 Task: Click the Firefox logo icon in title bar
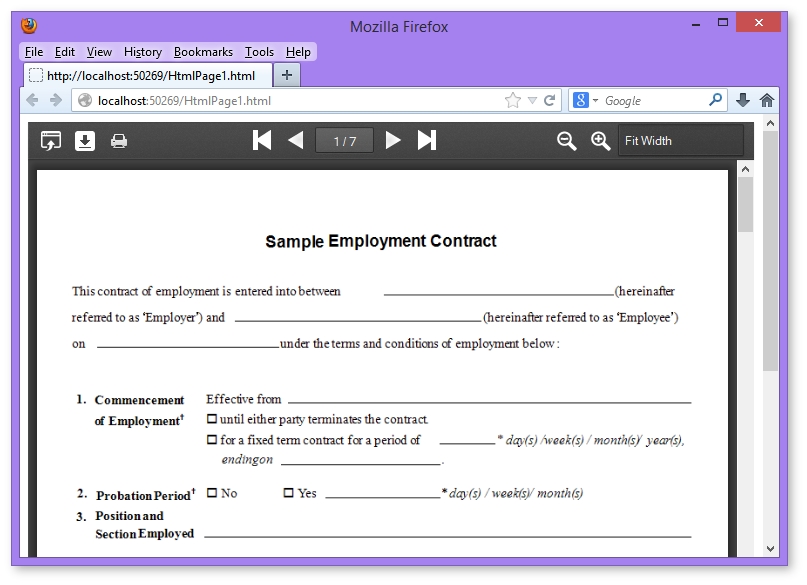[29, 25]
